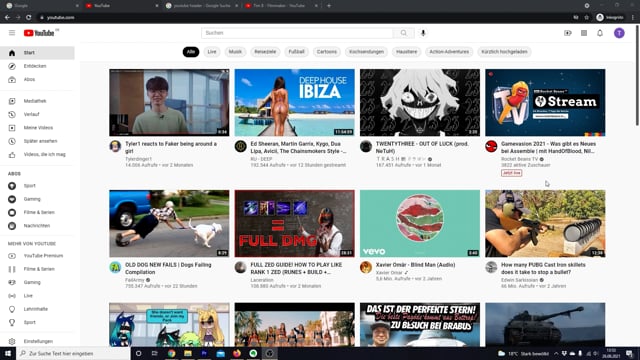Open Videos, die ich mag
Viewport: 640px width, 360px height.
pos(37,155)
